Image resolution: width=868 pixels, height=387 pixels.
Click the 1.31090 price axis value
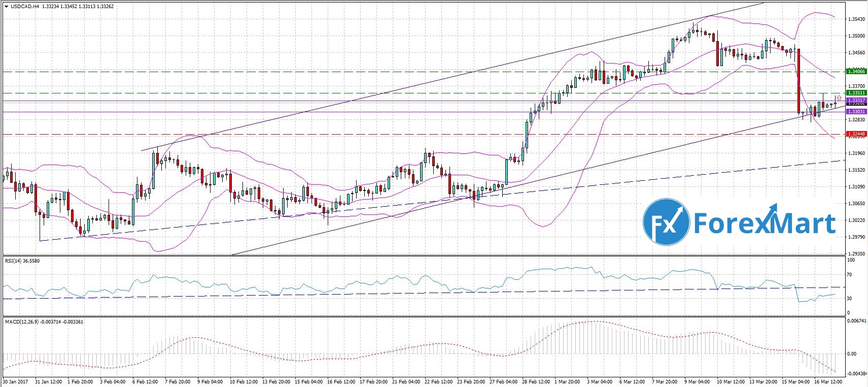[x=856, y=187]
